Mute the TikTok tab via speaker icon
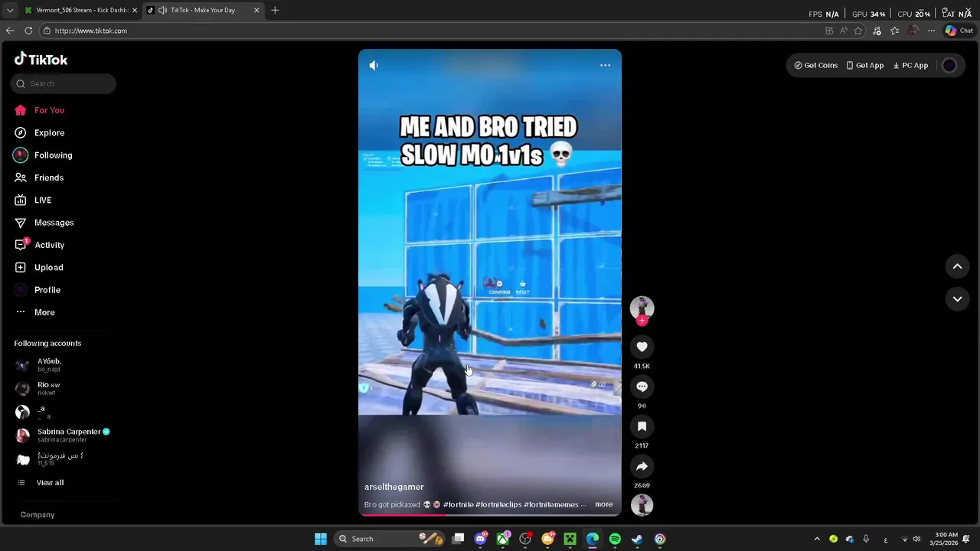This screenshot has height=551, width=980. 162,11
